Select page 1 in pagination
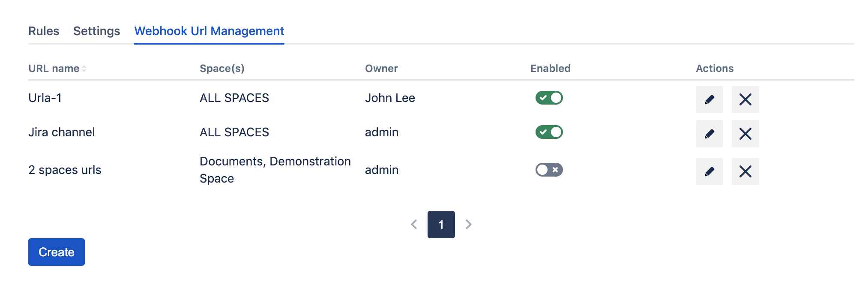Image resolution: width=868 pixels, height=306 pixels. point(441,225)
